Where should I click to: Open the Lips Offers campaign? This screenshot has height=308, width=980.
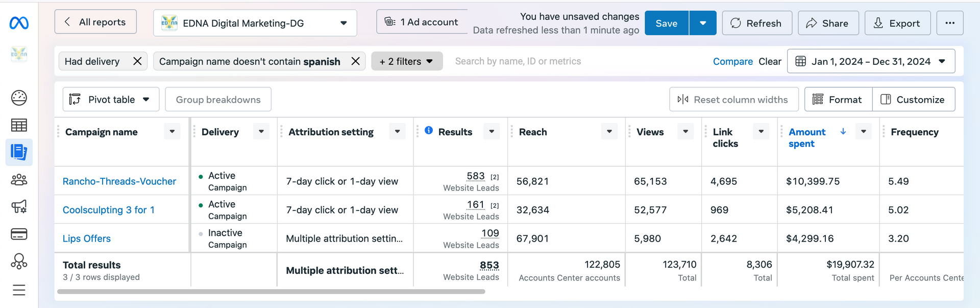tap(87, 239)
